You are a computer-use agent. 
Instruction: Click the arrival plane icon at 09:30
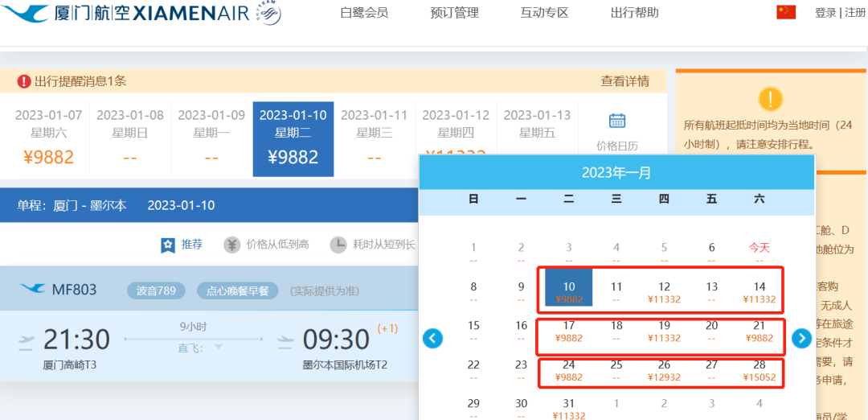[x=285, y=343]
